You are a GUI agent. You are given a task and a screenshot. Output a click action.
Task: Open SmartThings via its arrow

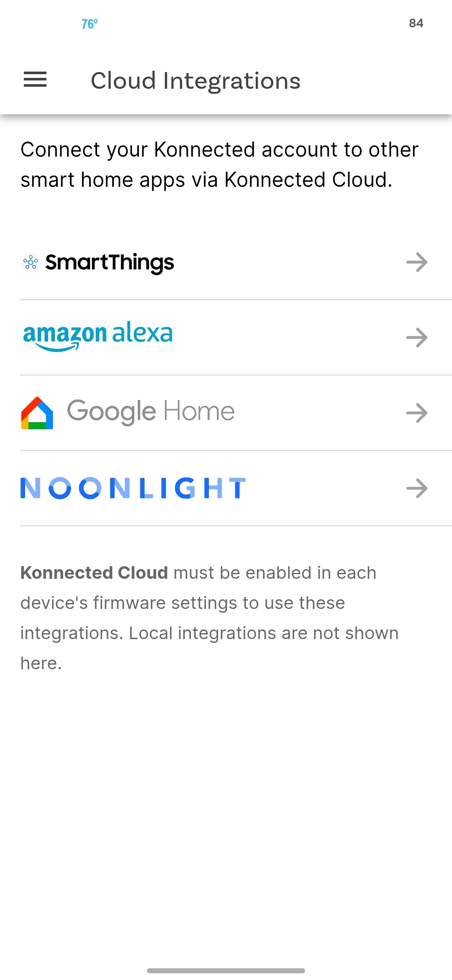[x=417, y=262]
